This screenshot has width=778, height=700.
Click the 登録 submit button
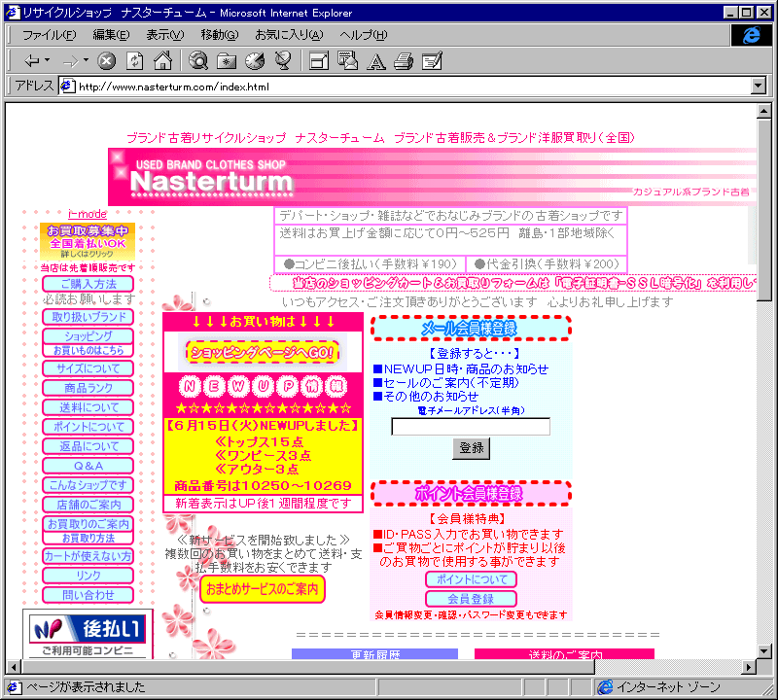[x=471, y=448]
